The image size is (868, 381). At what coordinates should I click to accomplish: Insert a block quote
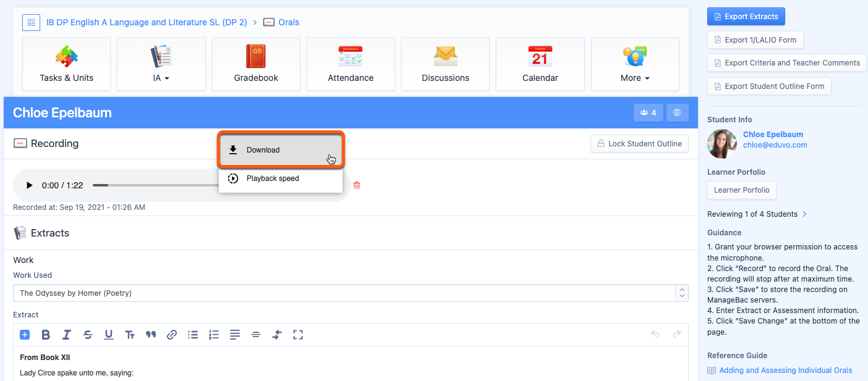(151, 335)
